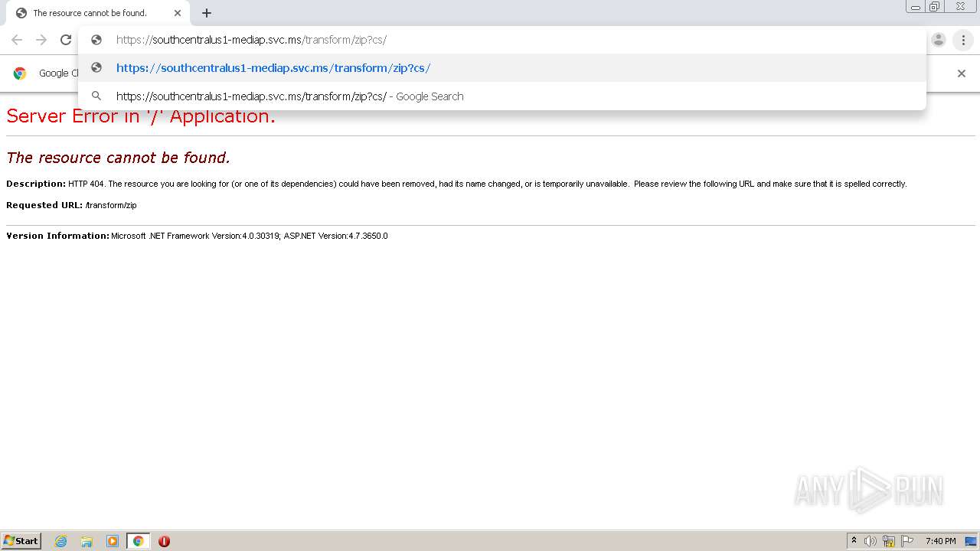Click the Chrome logo in the infobar
Viewport: 980px width, 551px height.
(20, 73)
